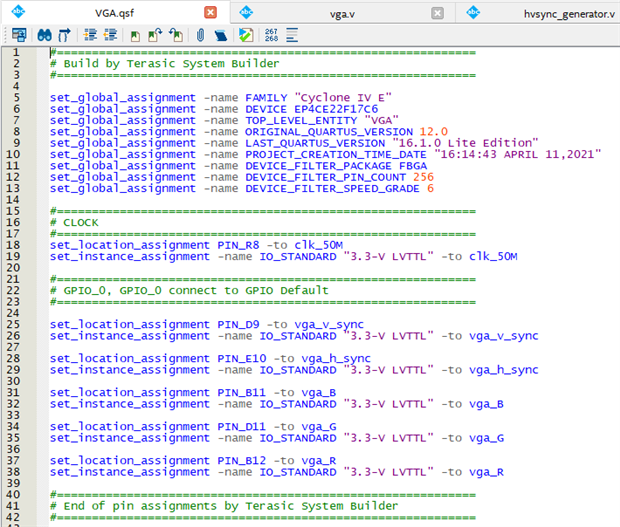Click the decrease indent icon
Image resolution: width=620 pixels, height=527 pixels.
tap(110, 35)
